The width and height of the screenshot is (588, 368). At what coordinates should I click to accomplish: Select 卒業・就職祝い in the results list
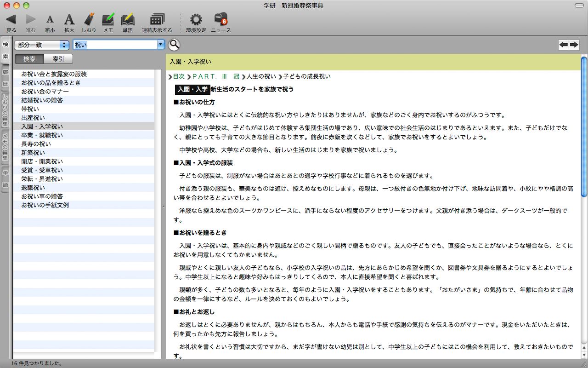click(x=42, y=135)
